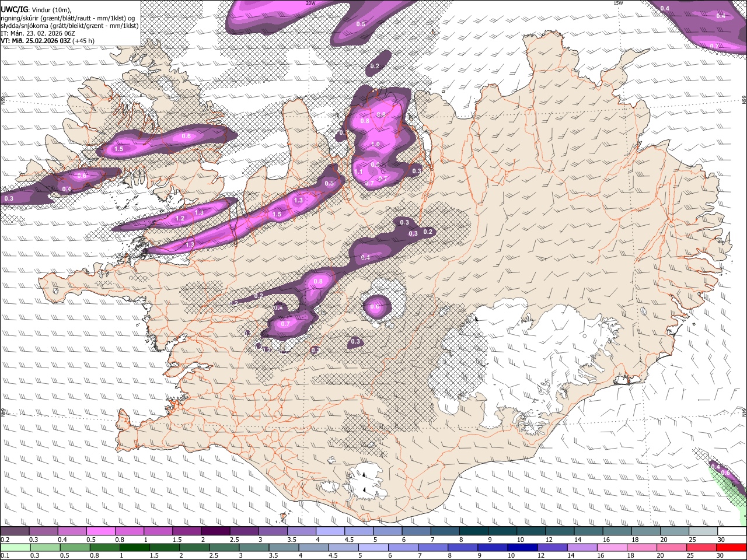
Task: Click the upper legend swatch starting at 0.2
Action: coord(15,531)
